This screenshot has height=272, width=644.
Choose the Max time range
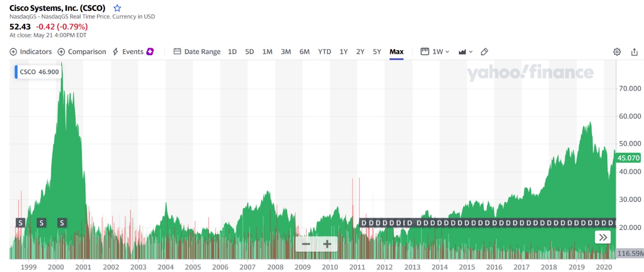coord(396,52)
